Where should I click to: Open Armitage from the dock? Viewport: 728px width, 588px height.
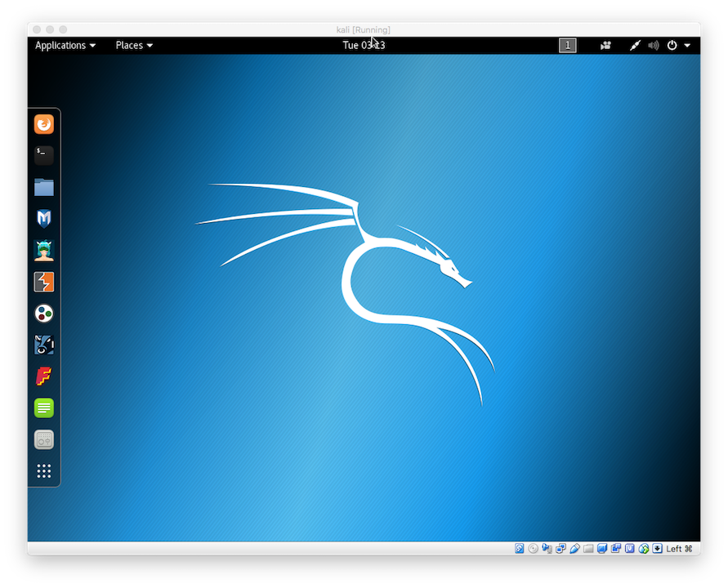click(x=44, y=250)
